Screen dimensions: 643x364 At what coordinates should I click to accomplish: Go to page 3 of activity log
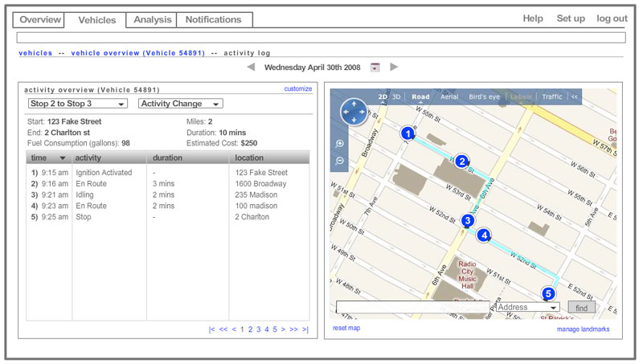point(258,329)
